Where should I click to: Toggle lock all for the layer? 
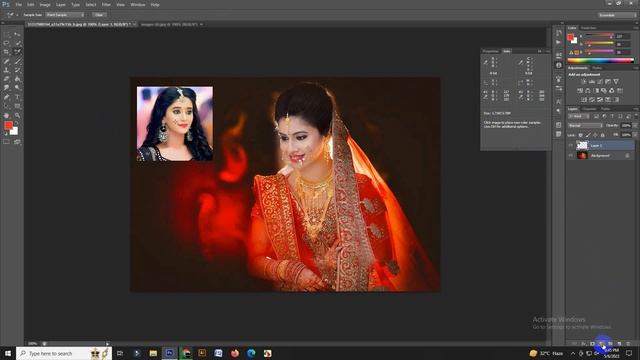[602, 135]
